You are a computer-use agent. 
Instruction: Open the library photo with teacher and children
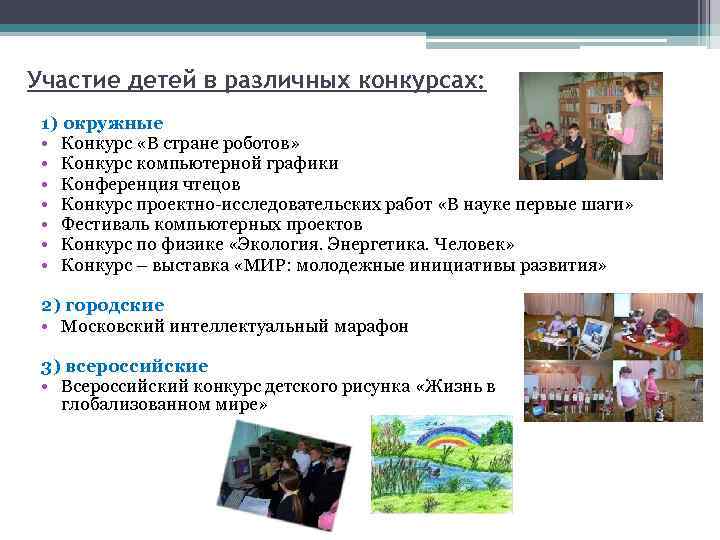[591, 126]
